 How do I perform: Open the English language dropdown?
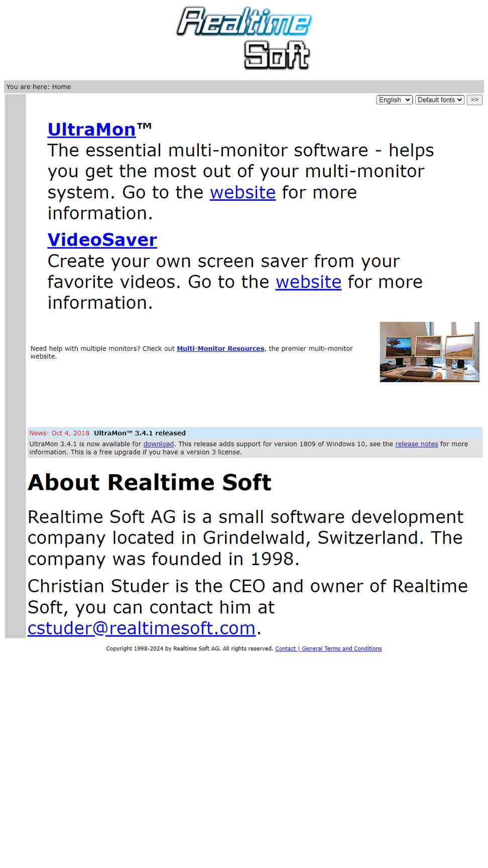pos(394,100)
